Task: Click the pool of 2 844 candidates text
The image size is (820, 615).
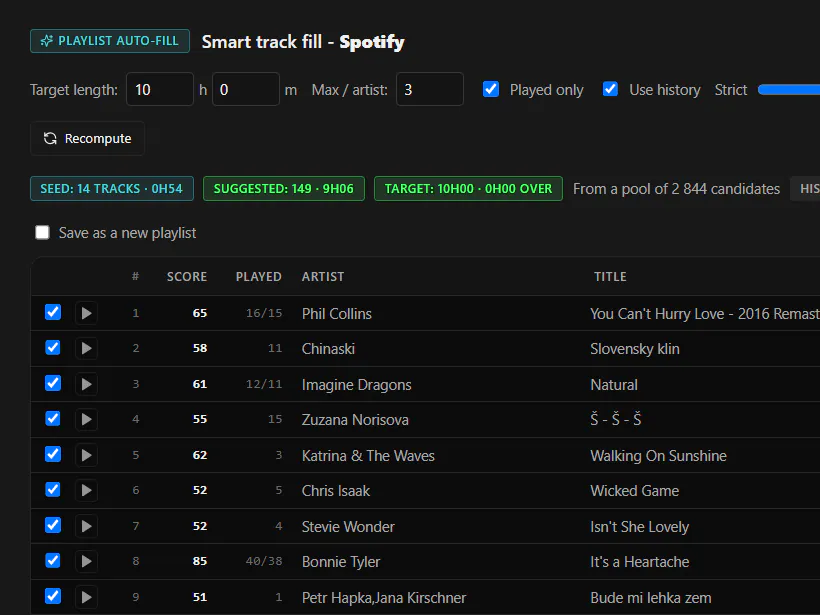Action: [676, 189]
